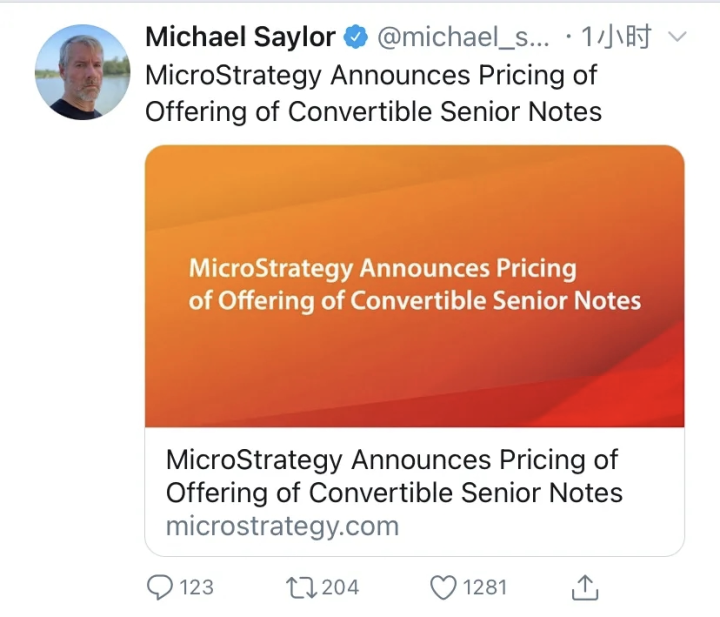
Task: Click the @michael_s... handle
Action: pos(463,38)
